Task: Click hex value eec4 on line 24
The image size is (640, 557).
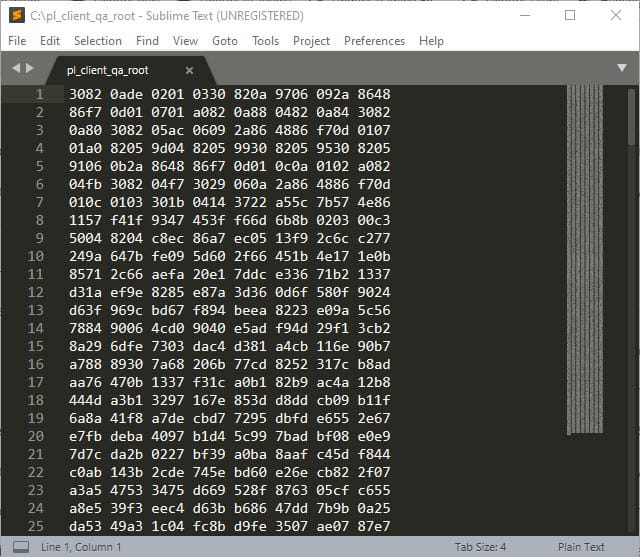Action: pos(168,508)
